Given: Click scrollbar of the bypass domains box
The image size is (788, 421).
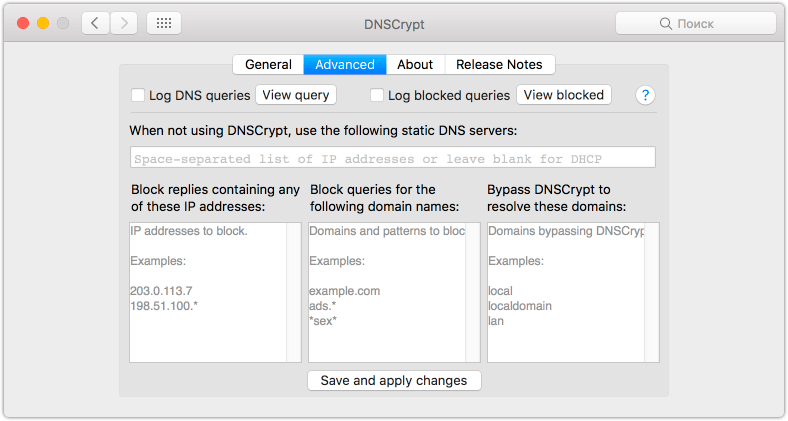Looking at the screenshot, I should click(x=652, y=292).
